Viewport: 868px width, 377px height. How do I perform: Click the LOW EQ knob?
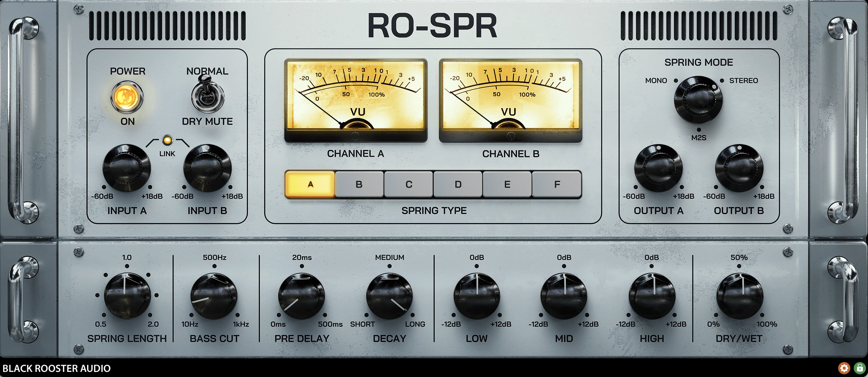click(477, 295)
